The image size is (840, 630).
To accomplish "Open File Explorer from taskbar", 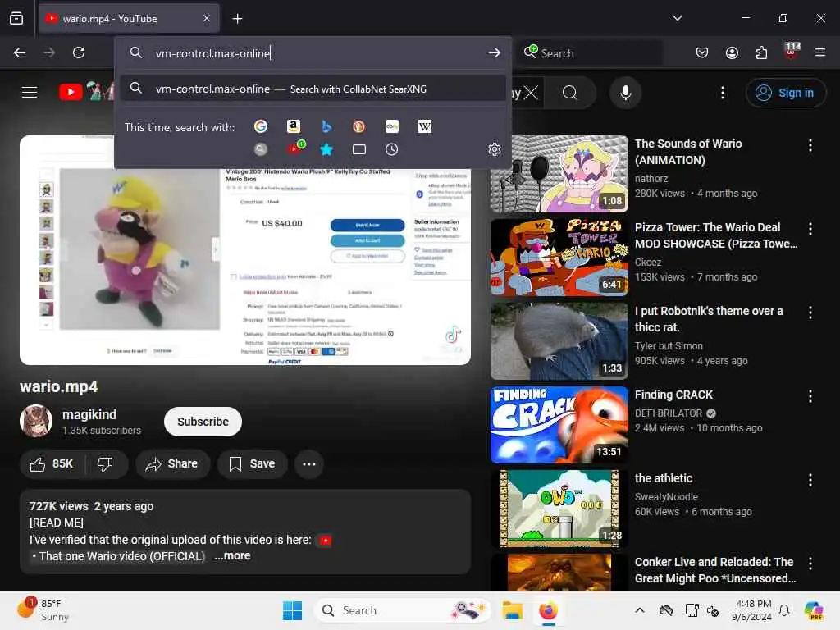I will [x=512, y=610].
